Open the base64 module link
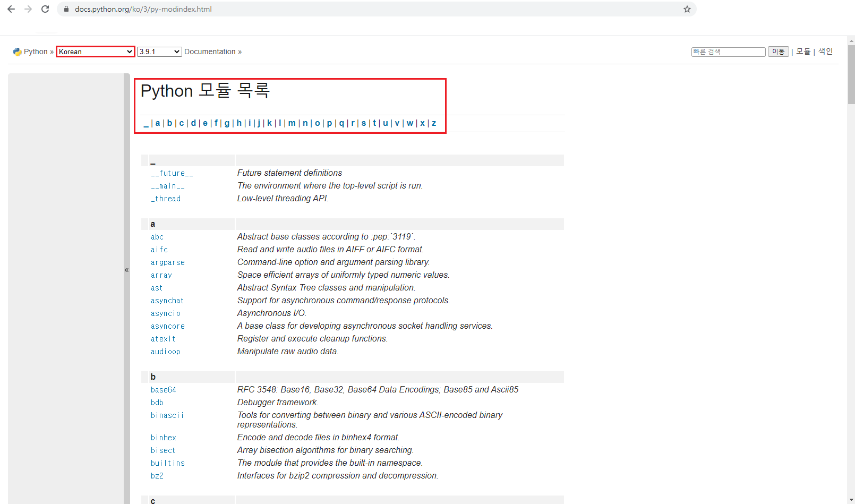The height and width of the screenshot is (504, 855). click(x=164, y=390)
